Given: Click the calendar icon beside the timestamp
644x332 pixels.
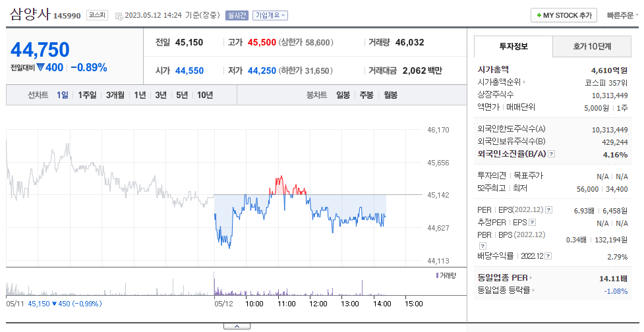Looking at the screenshot, I should pyautogui.click(x=119, y=16).
